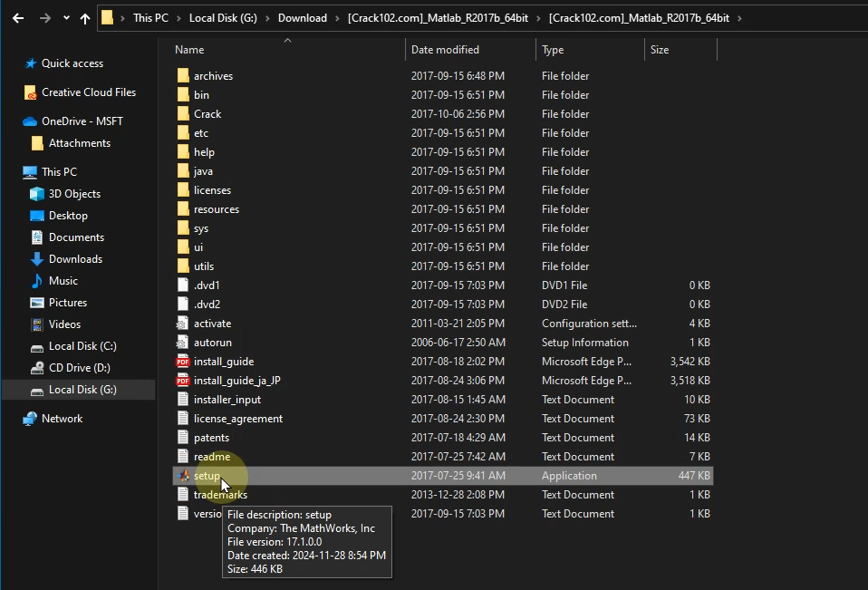Image resolution: width=868 pixels, height=590 pixels.
Task: Select the OneDrive - MSFT cloud icon
Action: (x=30, y=121)
